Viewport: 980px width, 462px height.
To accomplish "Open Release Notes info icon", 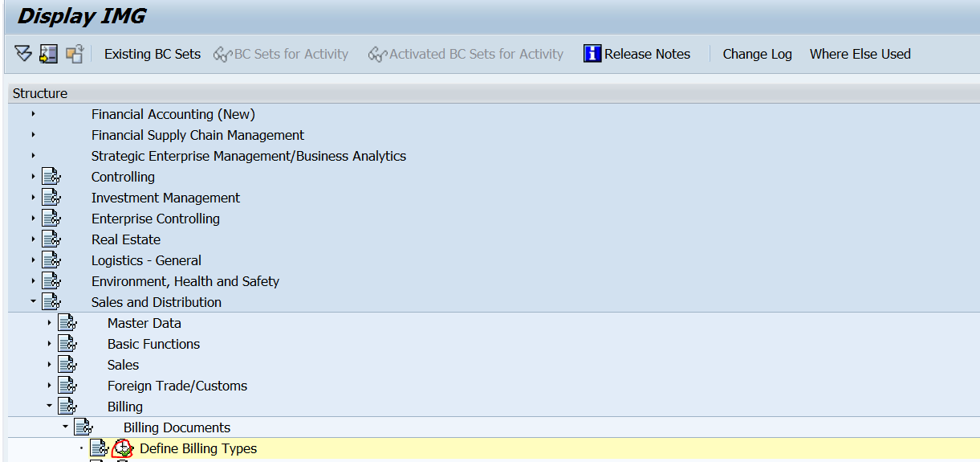I will [x=592, y=54].
